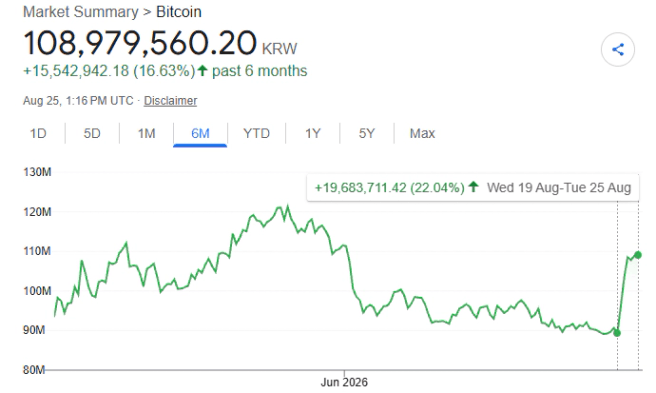The image size is (656, 393).
Task: Click the +19,683,711.42 (22.04%) tooltip
Action: tap(390, 188)
